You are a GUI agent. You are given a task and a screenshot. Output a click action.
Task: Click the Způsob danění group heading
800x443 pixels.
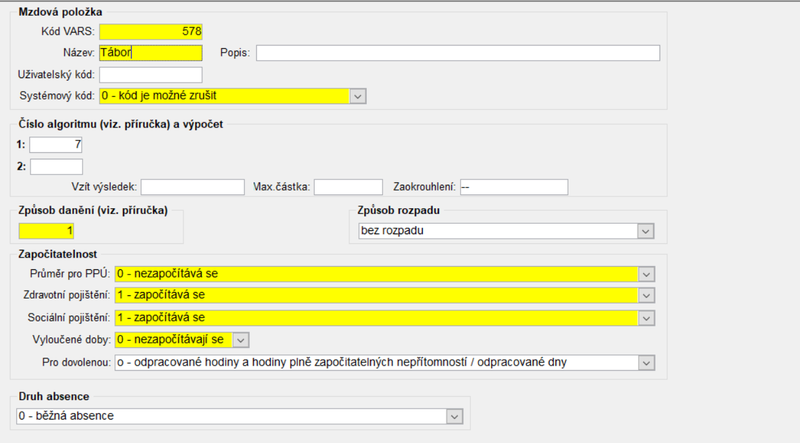pos(93,210)
